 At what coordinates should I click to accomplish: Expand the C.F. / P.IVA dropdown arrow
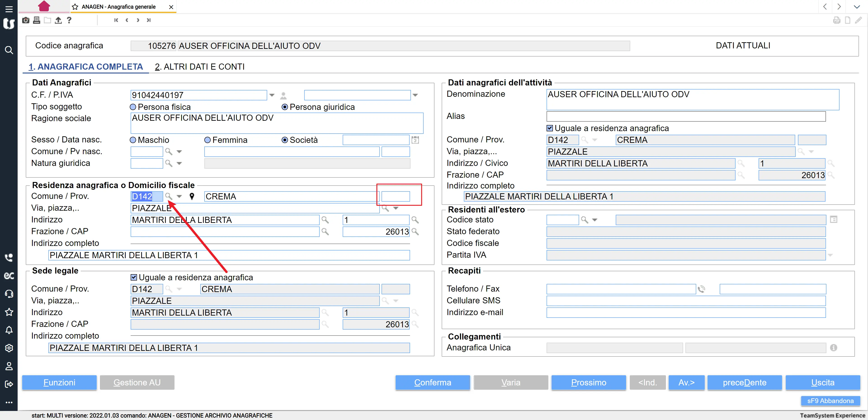tap(272, 95)
